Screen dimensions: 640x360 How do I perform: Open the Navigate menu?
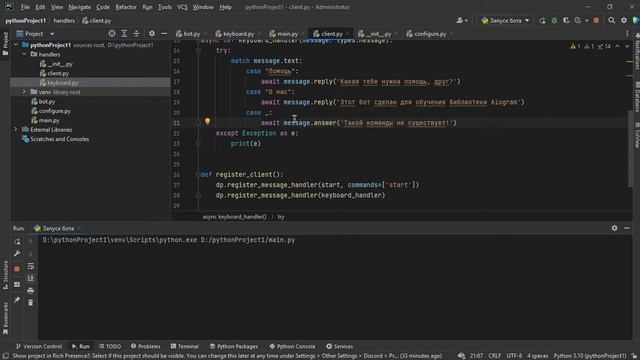pos(80,7)
